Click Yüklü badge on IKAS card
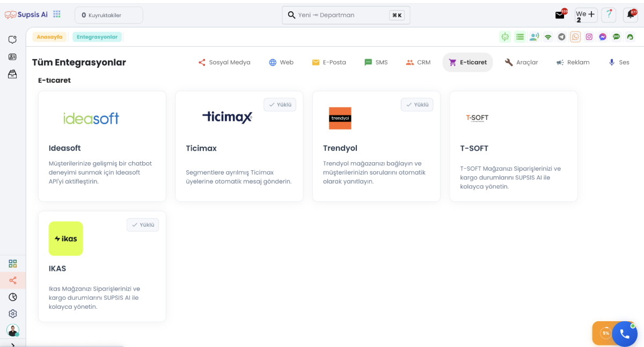The width and height of the screenshot is (644, 347). tap(143, 225)
